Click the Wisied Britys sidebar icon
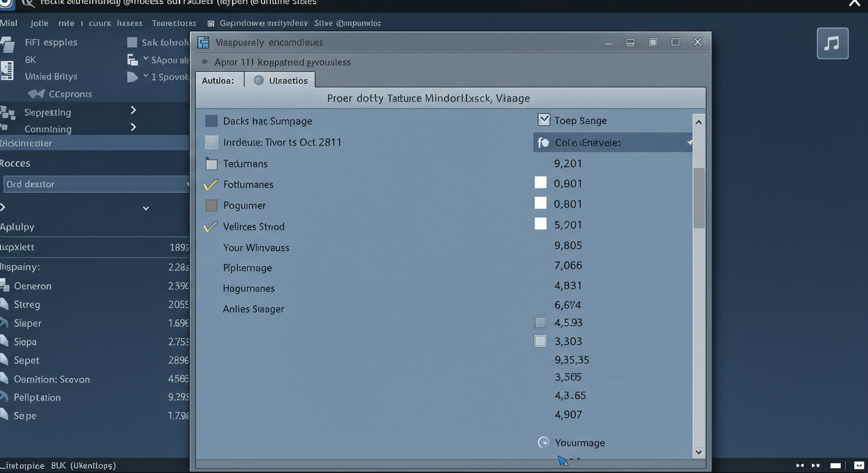This screenshot has width=868, height=473. 7,71
